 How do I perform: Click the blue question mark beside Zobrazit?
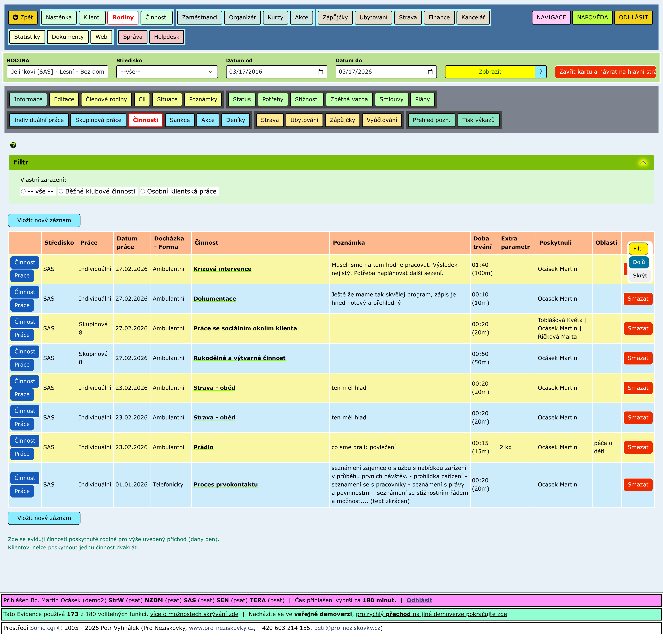click(541, 72)
